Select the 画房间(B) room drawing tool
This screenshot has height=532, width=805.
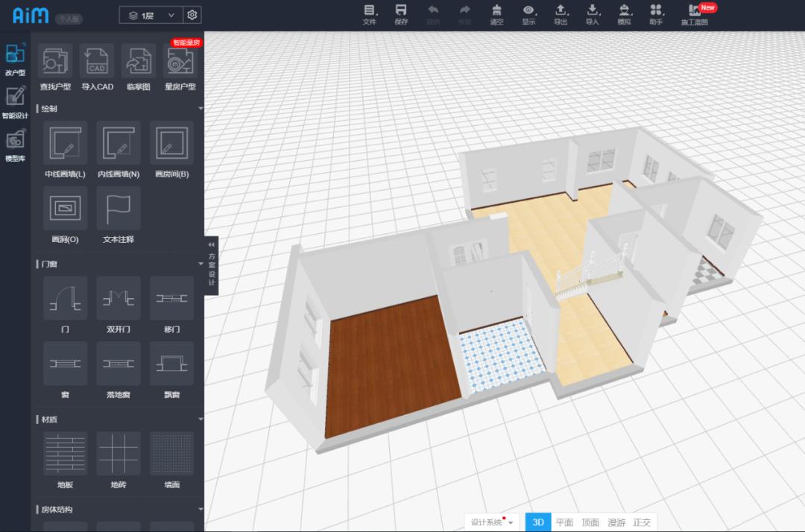coord(171,143)
